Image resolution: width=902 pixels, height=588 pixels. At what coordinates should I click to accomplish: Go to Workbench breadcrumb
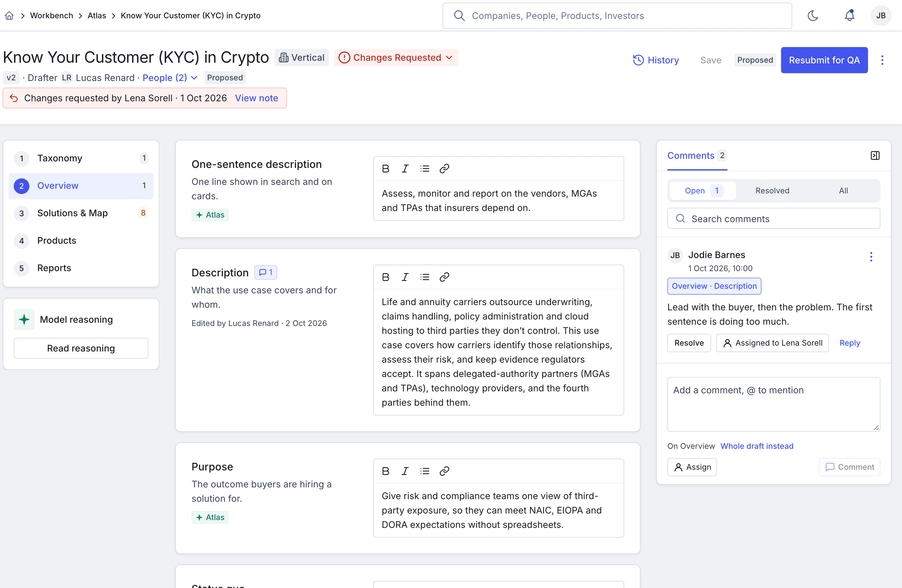(52, 16)
